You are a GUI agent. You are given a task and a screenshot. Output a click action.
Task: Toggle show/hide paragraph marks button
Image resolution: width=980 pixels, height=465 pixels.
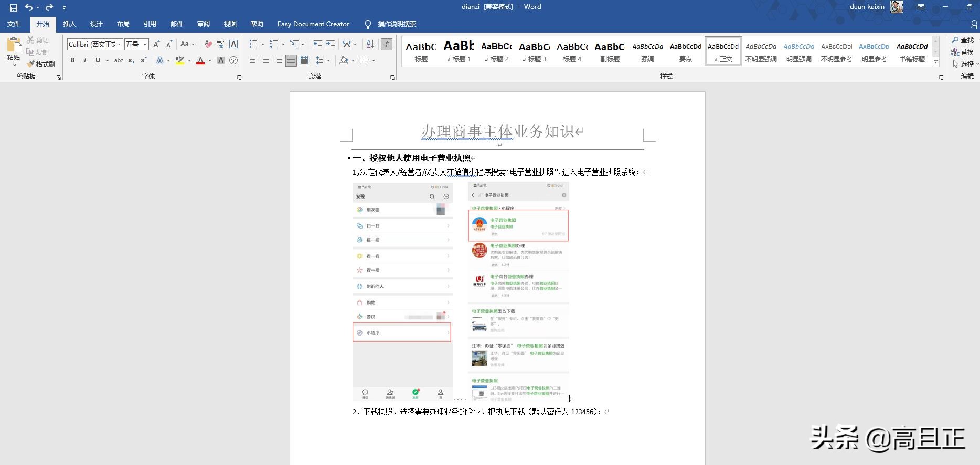[387, 45]
